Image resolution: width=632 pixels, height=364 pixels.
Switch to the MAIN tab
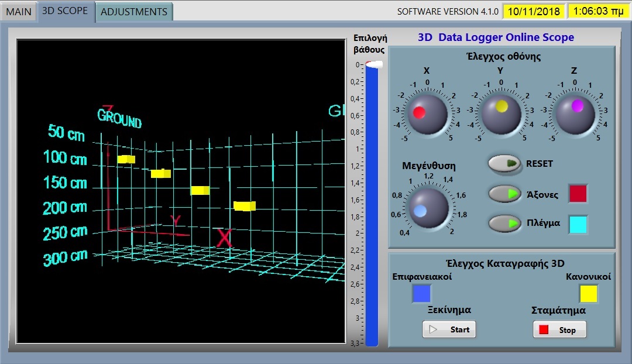coord(19,11)
